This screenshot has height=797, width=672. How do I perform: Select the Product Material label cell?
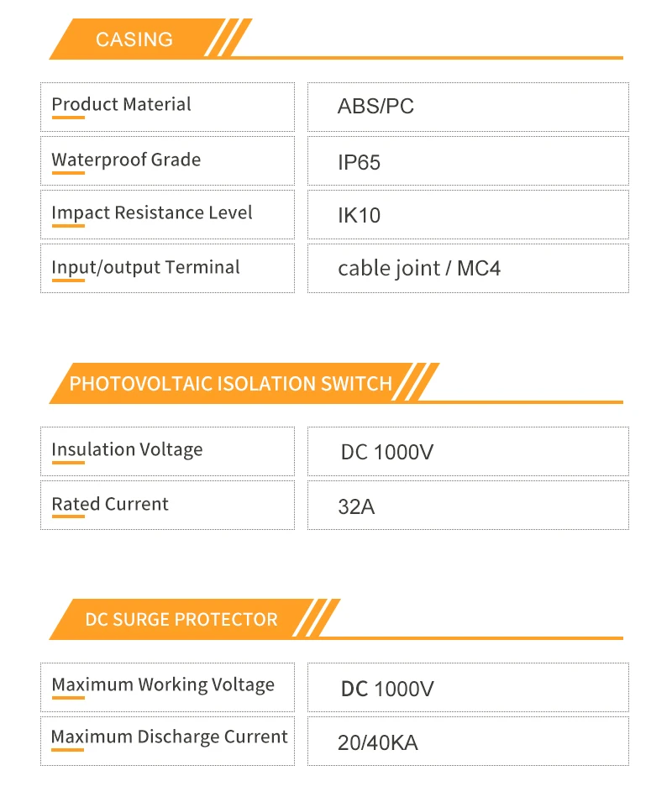pos(168,107)
